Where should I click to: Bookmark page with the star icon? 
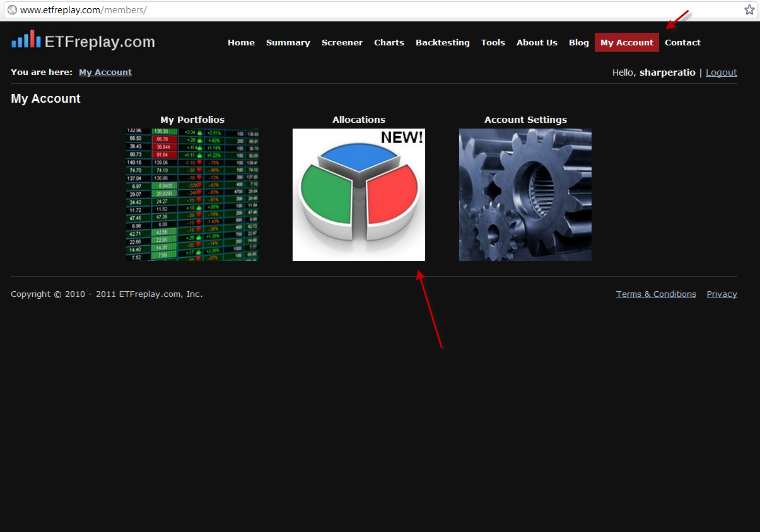749,10
